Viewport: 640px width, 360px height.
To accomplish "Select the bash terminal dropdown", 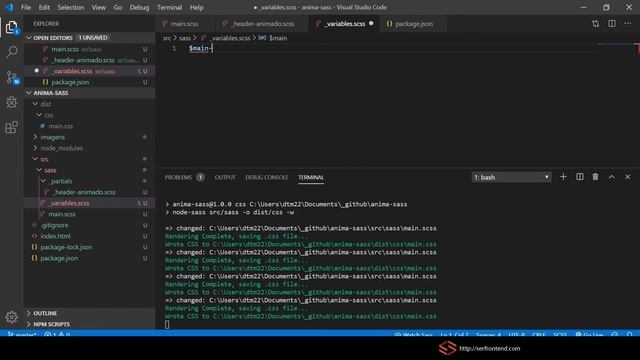I will (511, 177).
